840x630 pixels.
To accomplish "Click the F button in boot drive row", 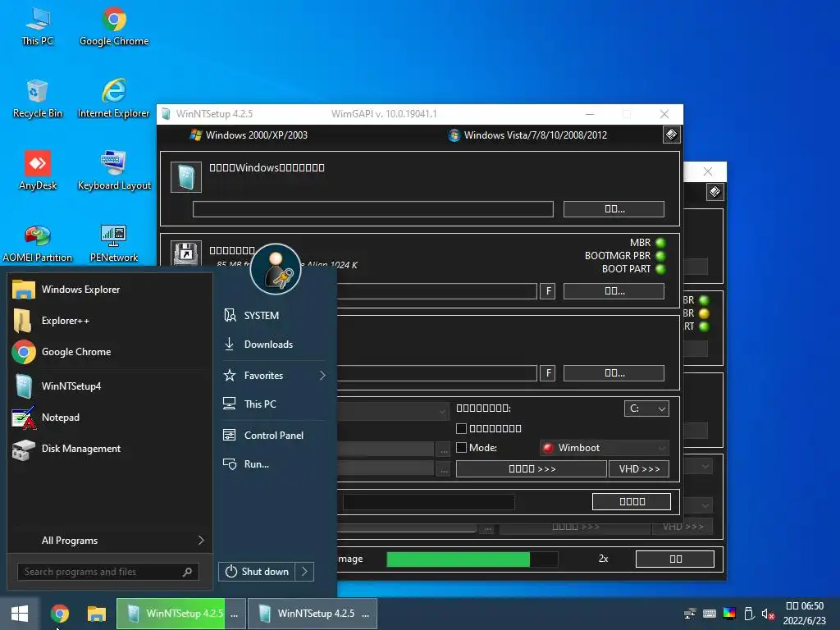I will [547, 291].
